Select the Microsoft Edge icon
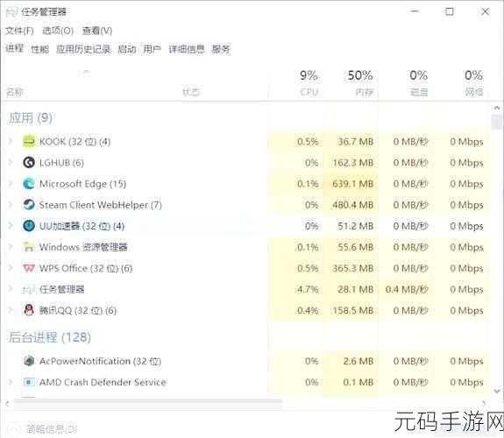Screen dimensions: 504x438 click(29, 183)
